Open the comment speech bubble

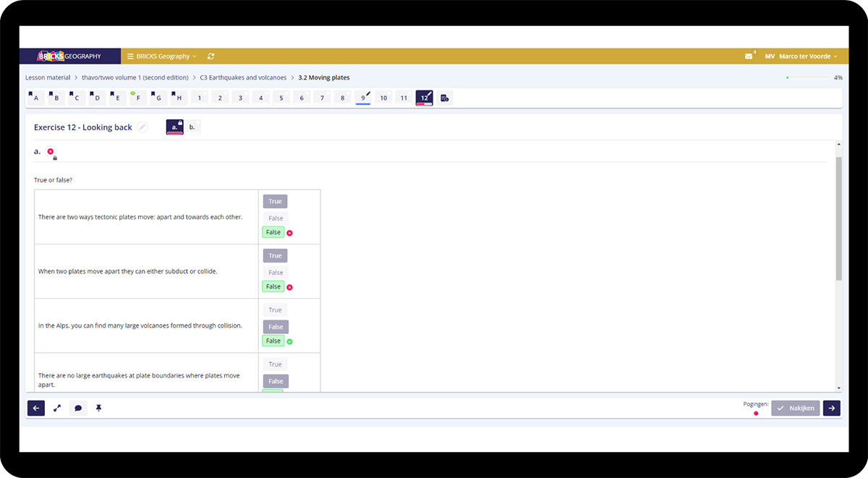[78, 408]
